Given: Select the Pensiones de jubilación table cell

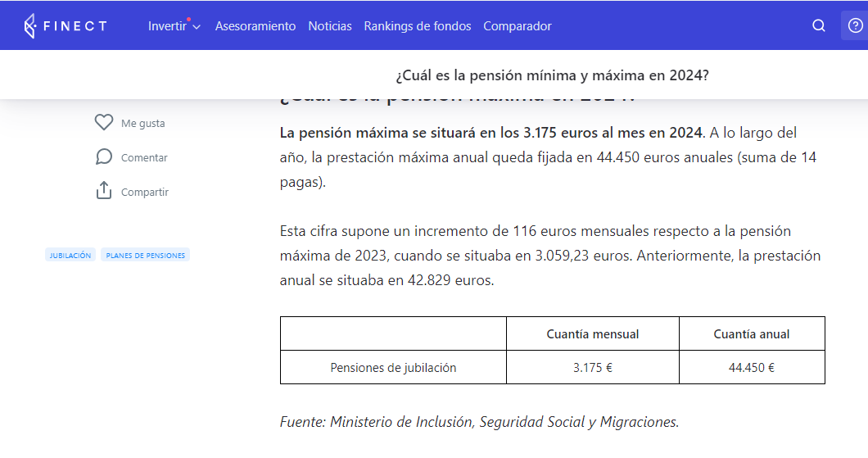Looking at the screenshot, I should 393,368.
